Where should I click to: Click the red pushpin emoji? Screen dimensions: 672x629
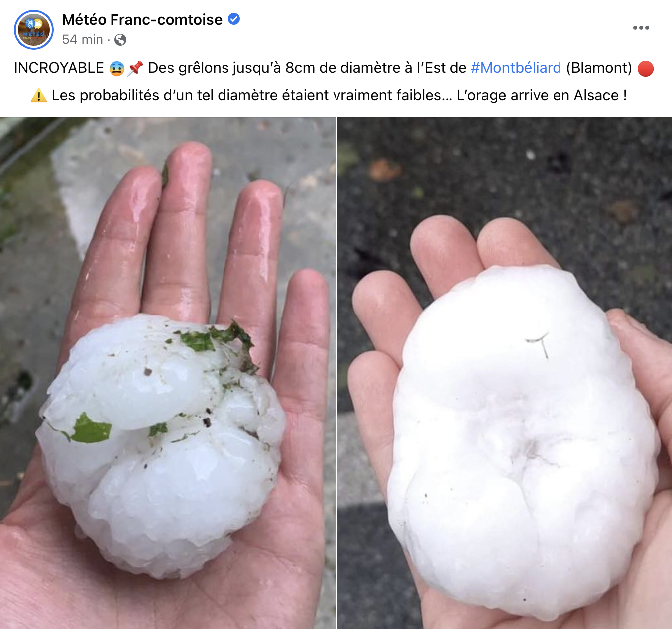click(x=135, y=68)
